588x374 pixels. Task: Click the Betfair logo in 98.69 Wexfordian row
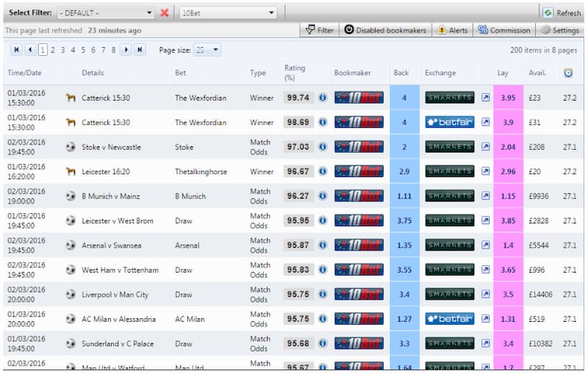(x=450, y=122)
